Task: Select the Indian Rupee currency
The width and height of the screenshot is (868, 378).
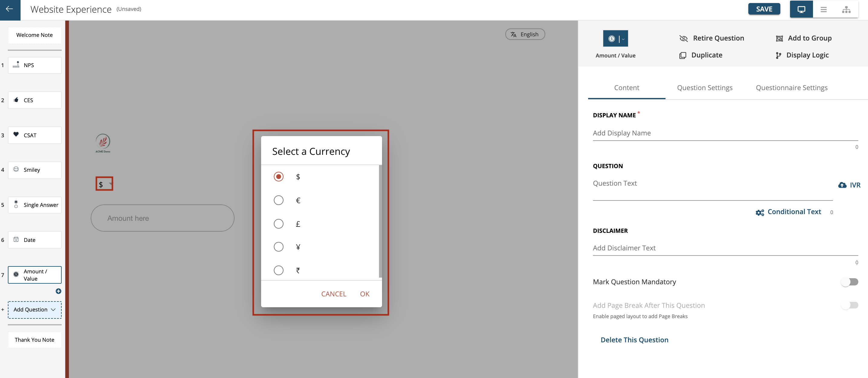Action: tap(278, 270)
